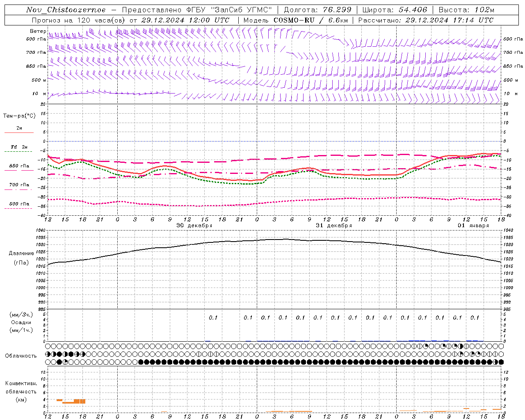Click the "30 декабря" date label
Screen dimensions: 525x420
[194, 226]
